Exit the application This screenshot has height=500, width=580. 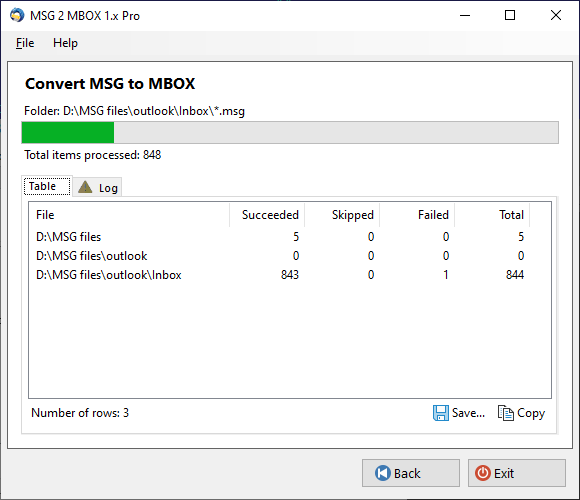coord(516,473)
